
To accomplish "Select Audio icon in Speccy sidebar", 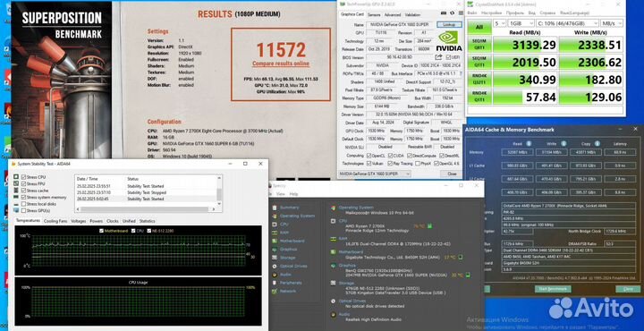I will point(275,275).
